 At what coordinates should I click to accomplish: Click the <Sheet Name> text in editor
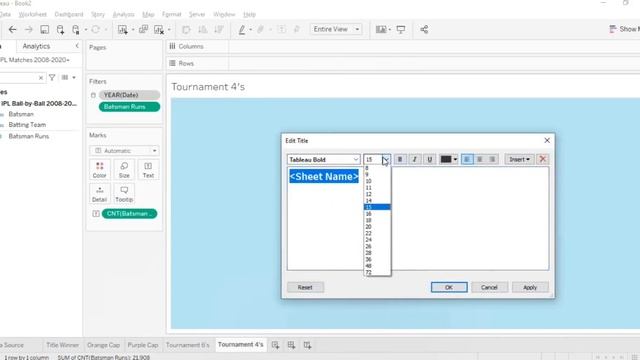(324, 177)
